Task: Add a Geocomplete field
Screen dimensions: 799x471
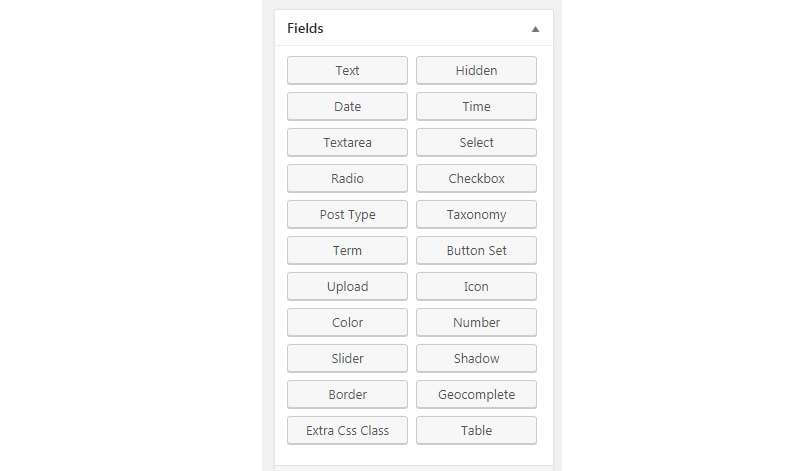Action: [476, 394]
